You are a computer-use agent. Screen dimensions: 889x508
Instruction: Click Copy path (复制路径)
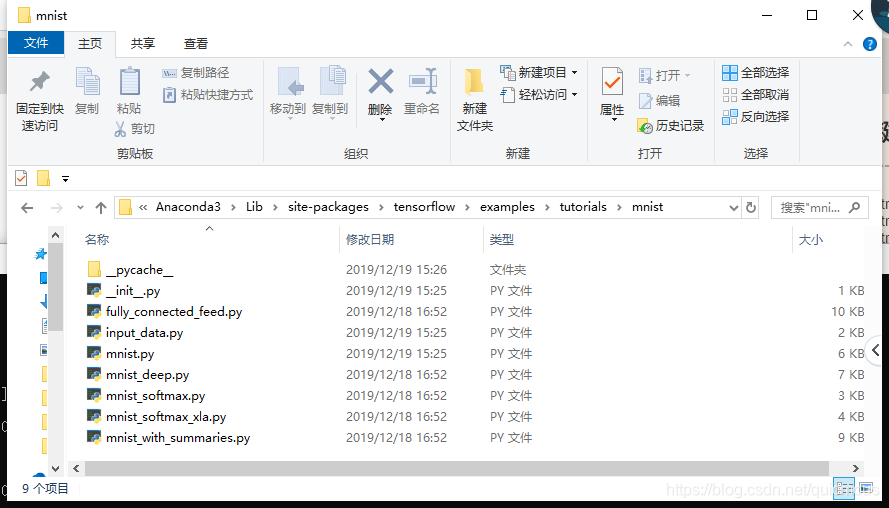point(196,73)
